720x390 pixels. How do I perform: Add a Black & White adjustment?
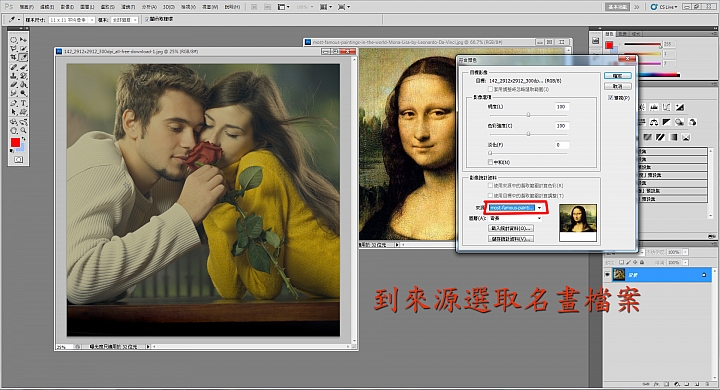666,122
